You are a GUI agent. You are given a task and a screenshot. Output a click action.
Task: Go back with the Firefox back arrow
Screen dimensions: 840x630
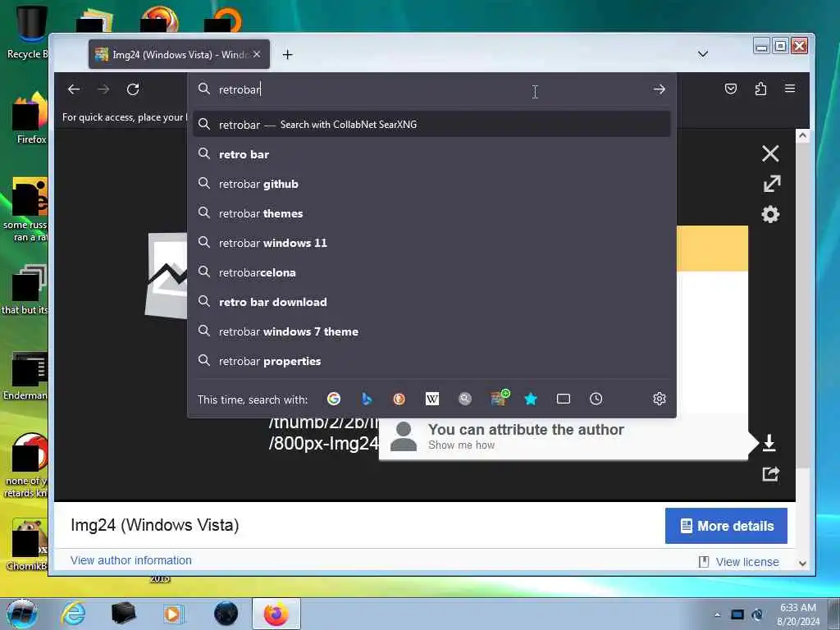74,89
